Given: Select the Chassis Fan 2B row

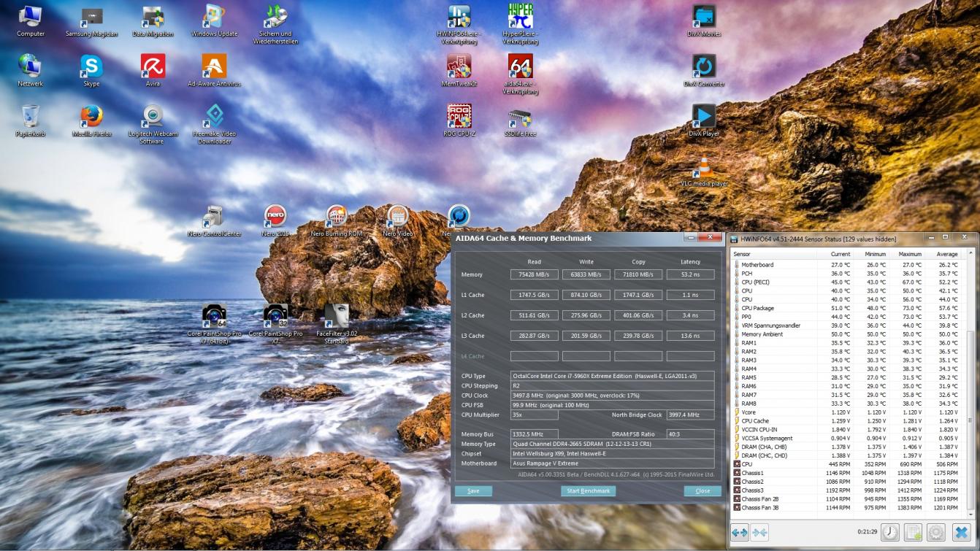Looking at the screenshot, I should pyautogui.click(x=847, y=499).
